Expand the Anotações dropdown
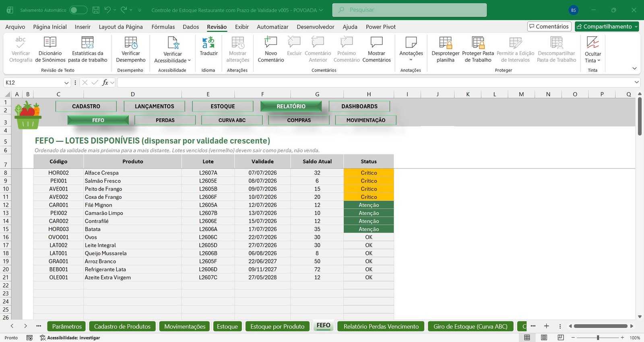The height and width of the screenshot is (342, 644). 411,60
